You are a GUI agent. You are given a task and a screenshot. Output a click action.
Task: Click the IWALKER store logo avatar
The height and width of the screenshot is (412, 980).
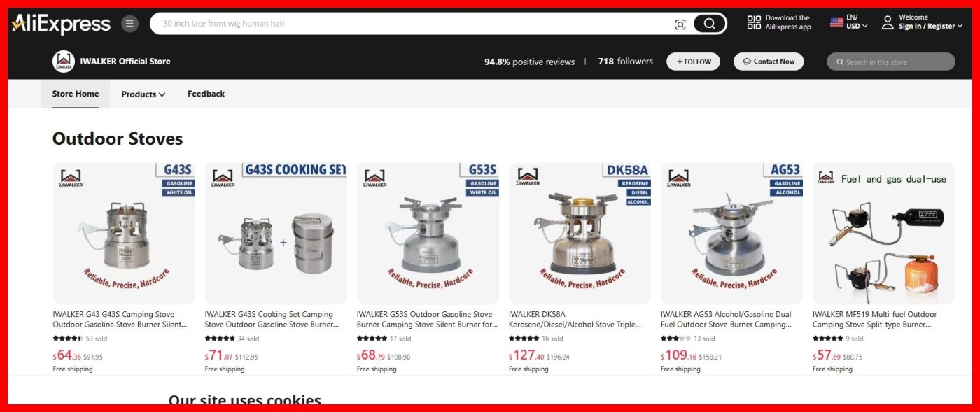coord(64,62)
